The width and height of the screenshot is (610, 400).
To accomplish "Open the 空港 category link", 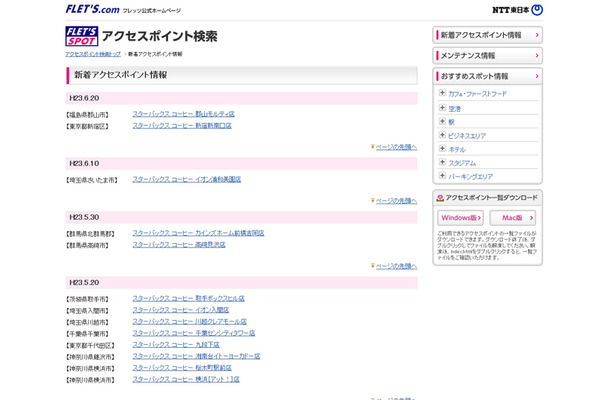I will click(x=454, y=109).
